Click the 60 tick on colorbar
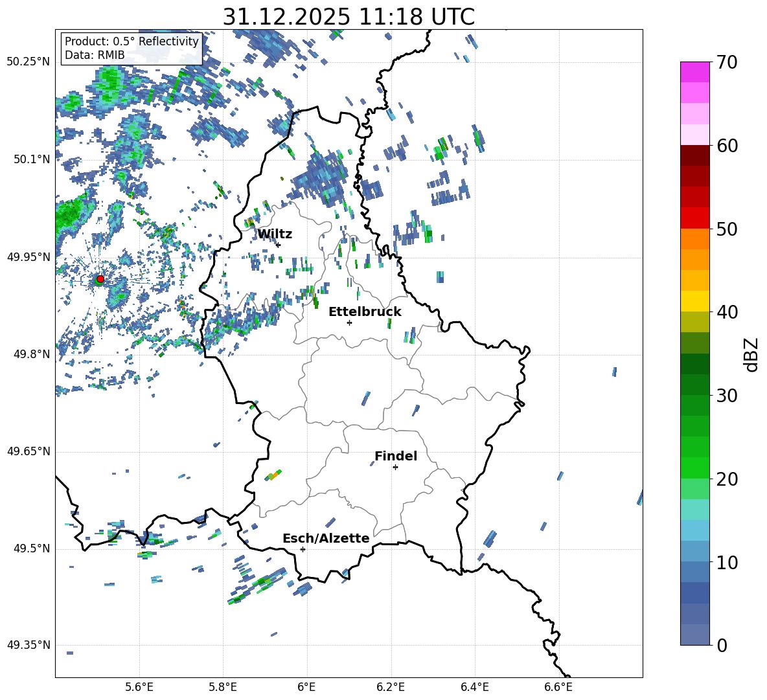Screen dimensions: 767x700 tap(727, 146)
